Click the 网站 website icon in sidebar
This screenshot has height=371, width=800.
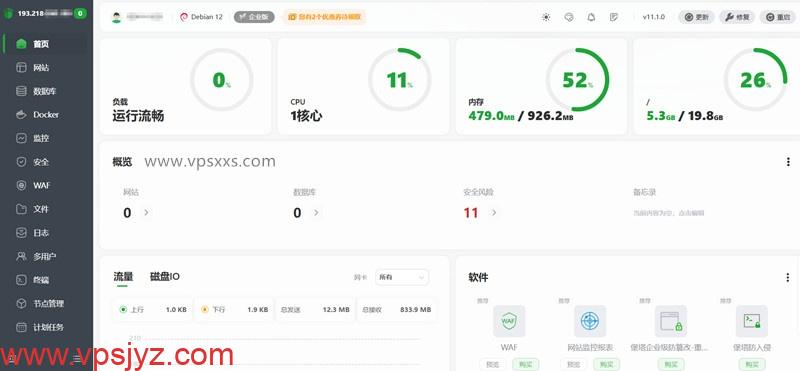21,67
